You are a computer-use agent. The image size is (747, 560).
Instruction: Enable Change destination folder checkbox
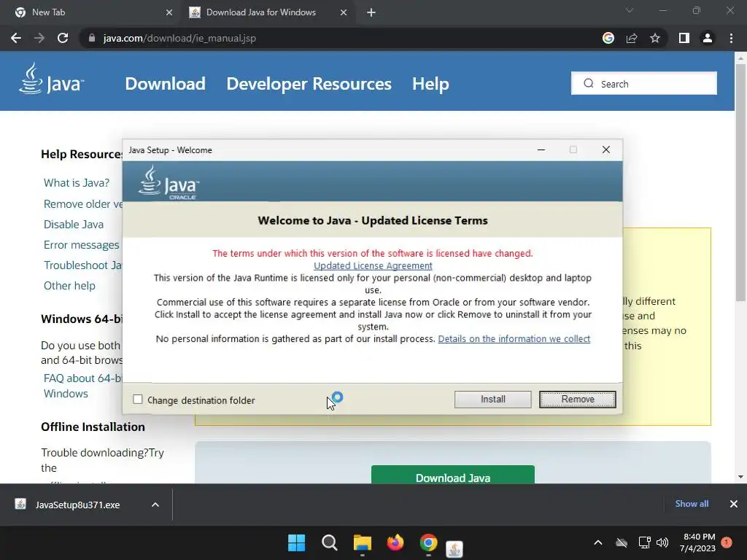tap(138, 400)
